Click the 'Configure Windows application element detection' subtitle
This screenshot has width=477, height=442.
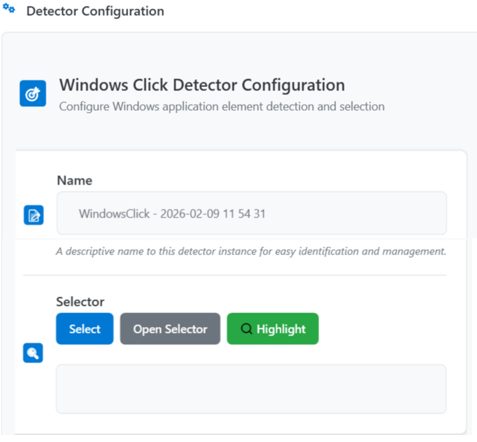222,107
